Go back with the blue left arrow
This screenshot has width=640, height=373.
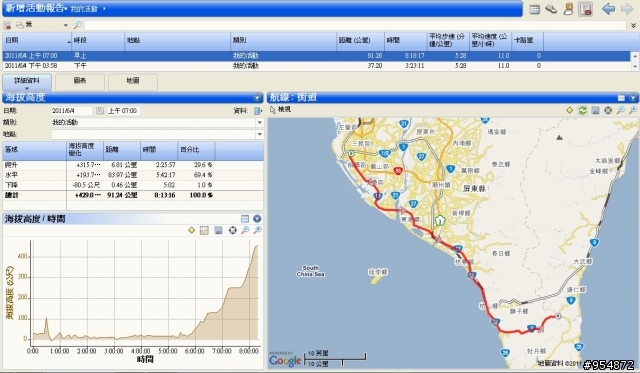pos(608,9)
